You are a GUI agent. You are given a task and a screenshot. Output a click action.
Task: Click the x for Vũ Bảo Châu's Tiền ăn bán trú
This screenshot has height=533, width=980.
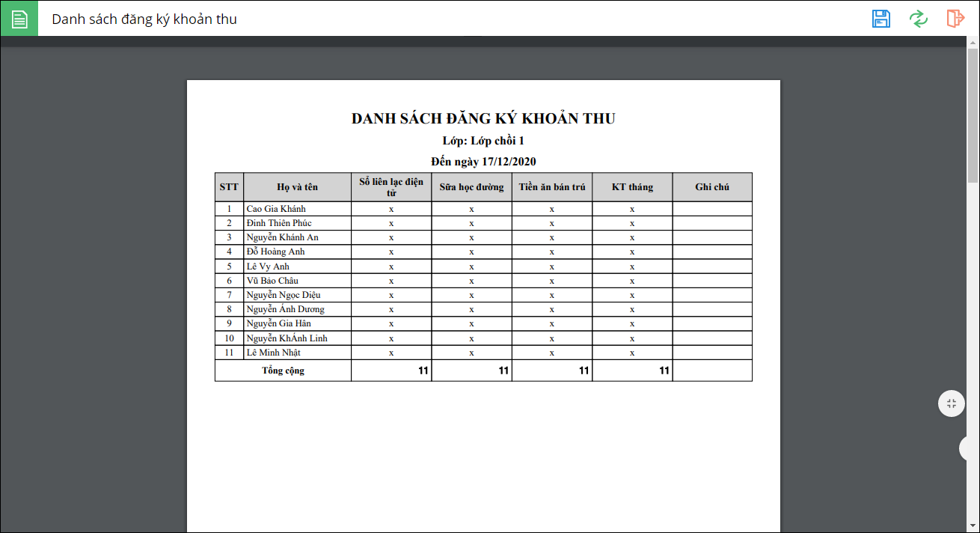[x=552, y=281]
